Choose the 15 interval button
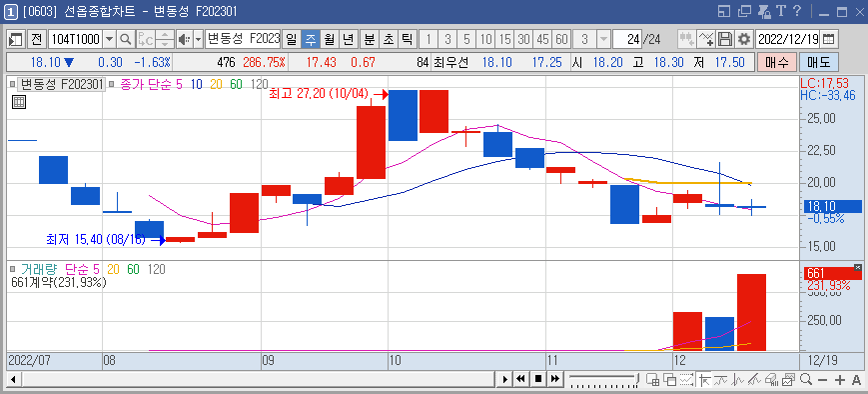Image resolution: width=868 pixels, height=394 pixels. coord(504,39)
